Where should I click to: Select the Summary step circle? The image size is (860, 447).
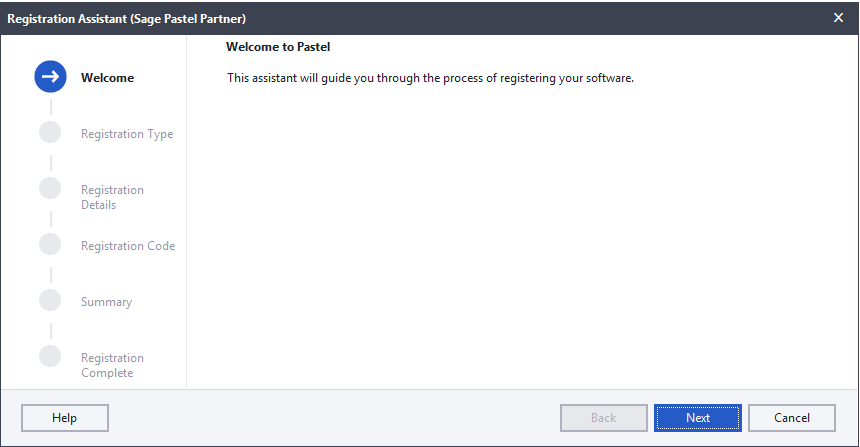click(50, 300)
